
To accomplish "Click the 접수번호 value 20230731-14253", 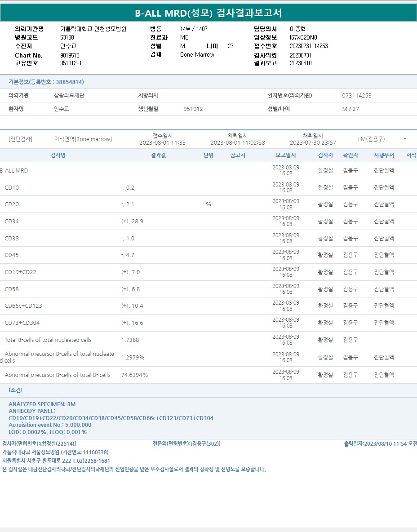I will 309,46.
